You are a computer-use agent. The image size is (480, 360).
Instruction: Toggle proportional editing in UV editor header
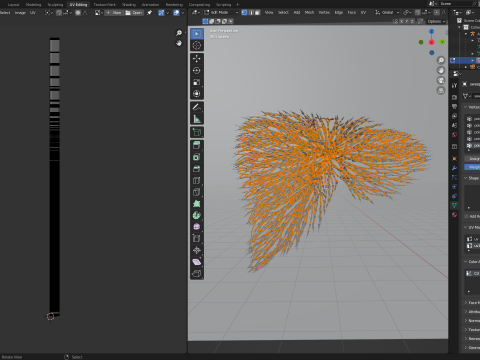coord(78,13)
